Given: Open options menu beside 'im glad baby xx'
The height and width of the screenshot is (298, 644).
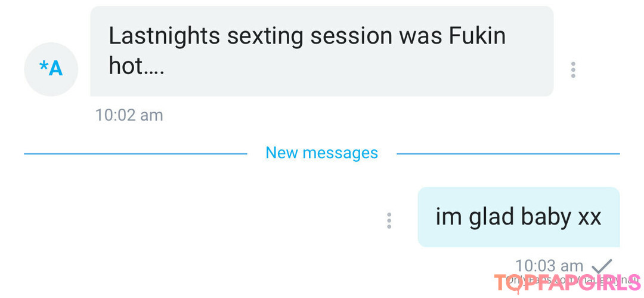Looking at the screenshot, I should tap(389, 220).
